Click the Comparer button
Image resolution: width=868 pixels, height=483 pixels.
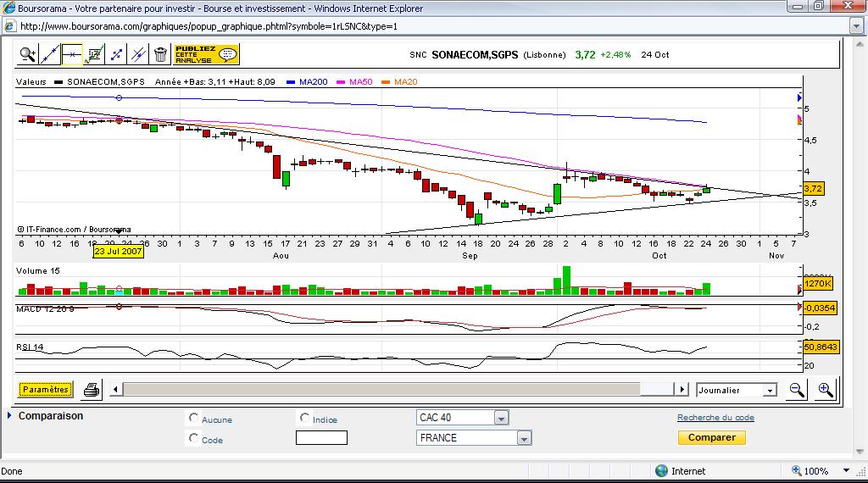[x=712, y=437]
